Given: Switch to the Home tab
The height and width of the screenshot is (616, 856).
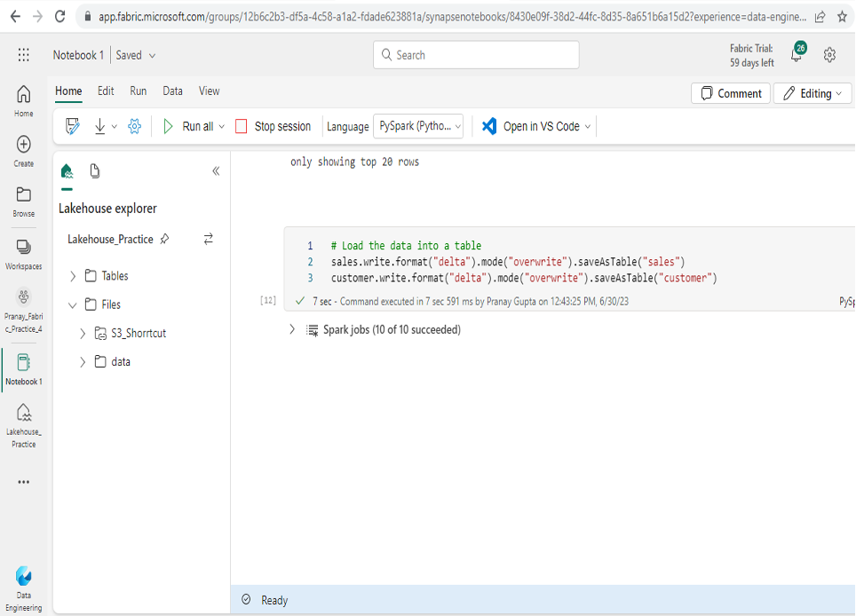Looking at the screenshot, I should click(68, 91).
